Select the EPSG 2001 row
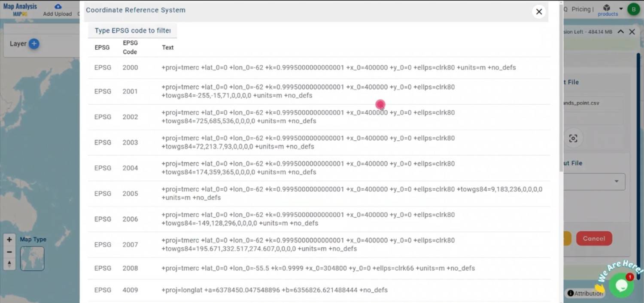The image size is (644, 303). point(319,91)
